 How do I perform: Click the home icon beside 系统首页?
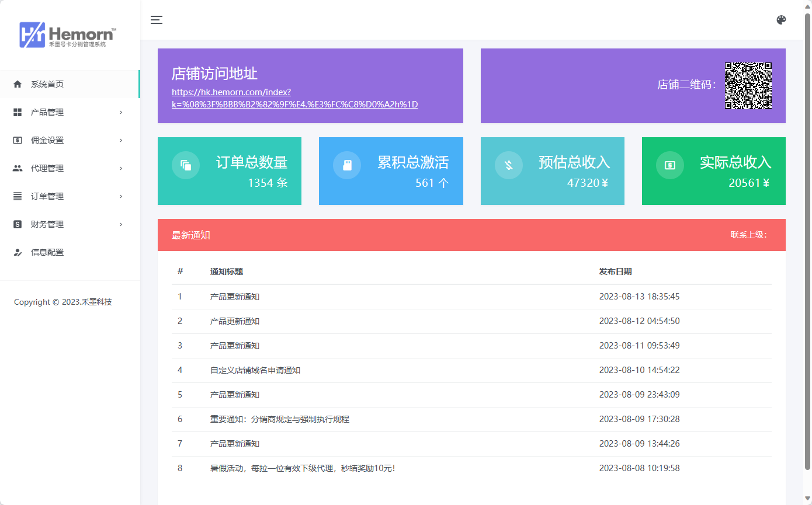[18, 84]
